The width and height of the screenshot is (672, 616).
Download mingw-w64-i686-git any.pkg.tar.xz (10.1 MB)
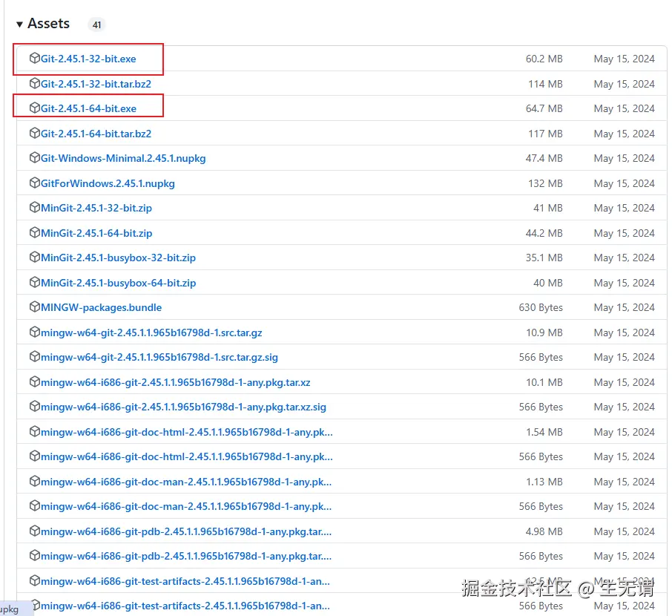(x=175, y=382)
